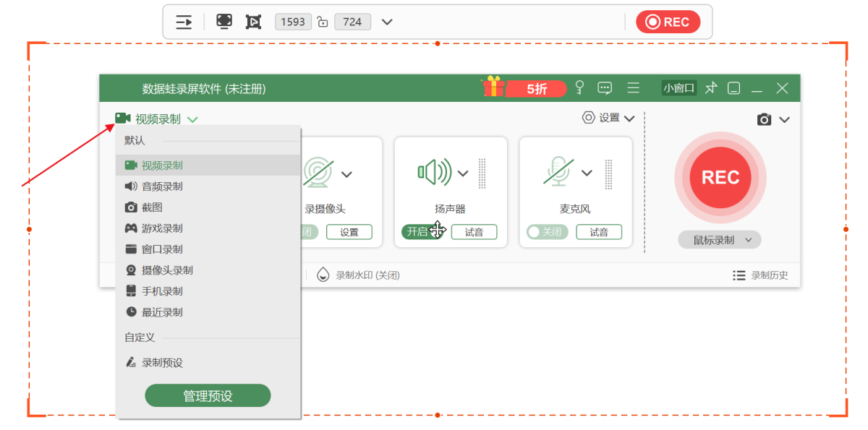Image resolution: width=868 pixels, height=430 pixels.
Task: Open 录制水印 (关闭) watermark setting
Action: click(359, 275)
